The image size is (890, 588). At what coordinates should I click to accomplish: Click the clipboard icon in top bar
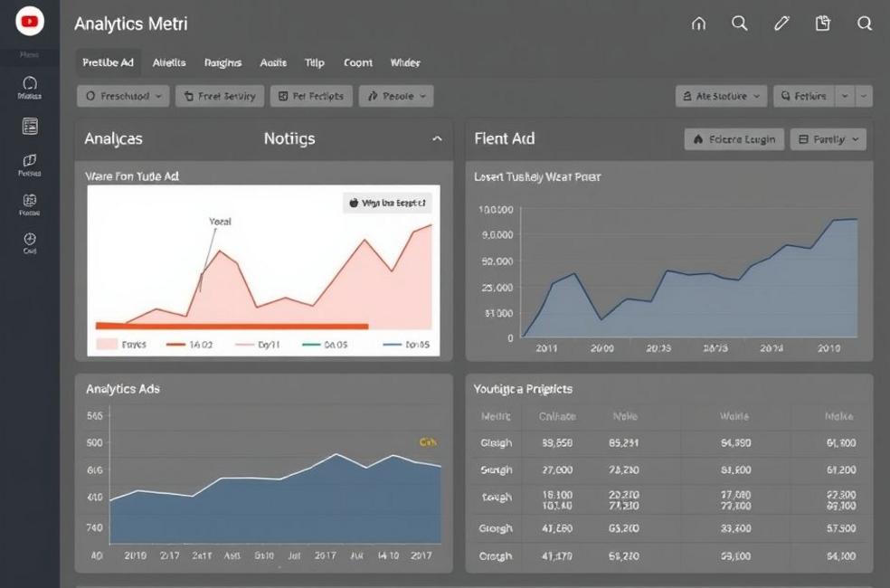823,24
